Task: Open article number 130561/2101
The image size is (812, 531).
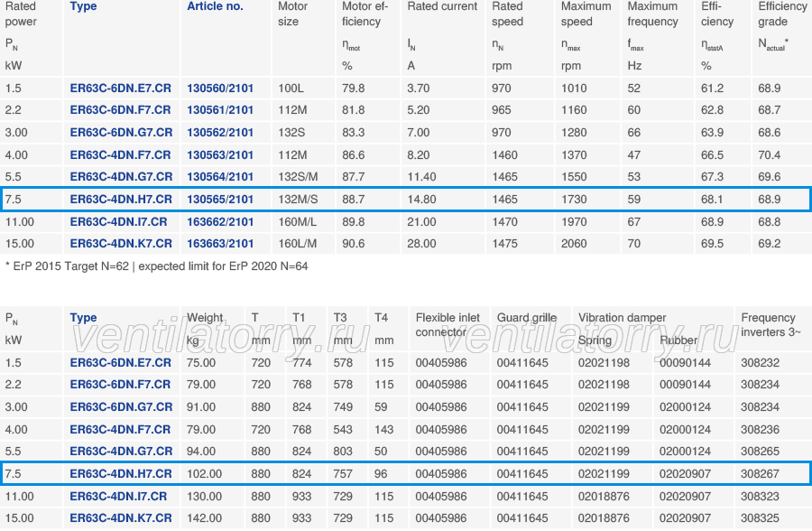Action: pyautogui.click(x=220, y=110)
